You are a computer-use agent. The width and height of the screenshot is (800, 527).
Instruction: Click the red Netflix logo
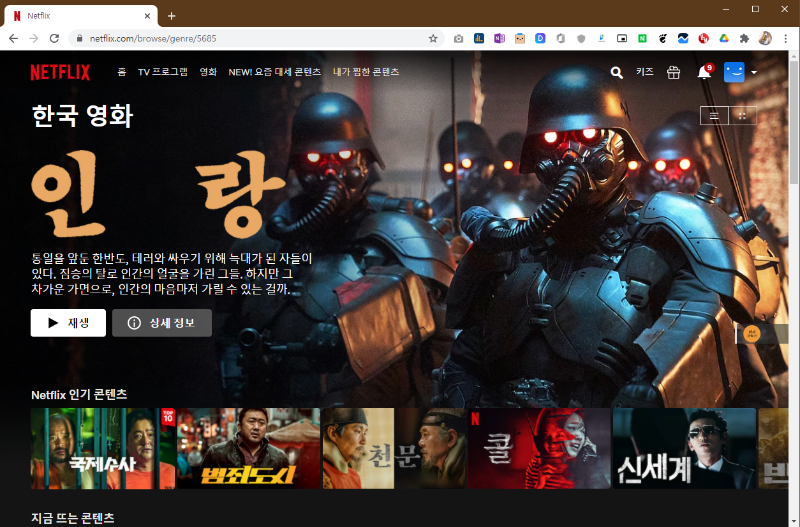pos(60,72)
